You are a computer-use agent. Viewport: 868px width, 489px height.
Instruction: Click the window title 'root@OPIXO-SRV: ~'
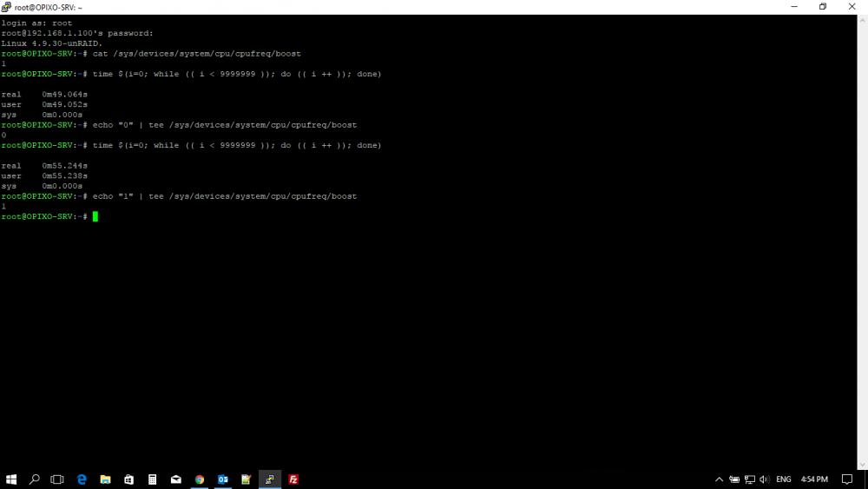pos(48,8)
